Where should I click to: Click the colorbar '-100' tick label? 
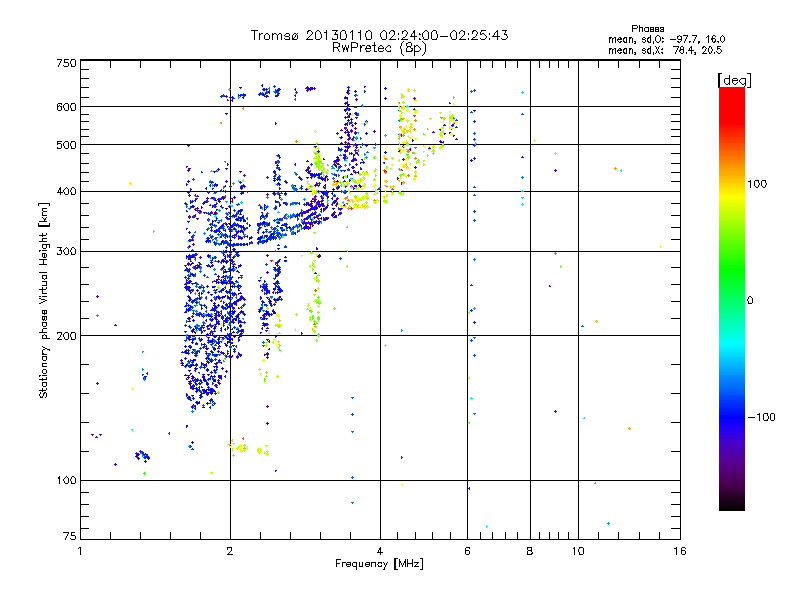click(761, 417)
